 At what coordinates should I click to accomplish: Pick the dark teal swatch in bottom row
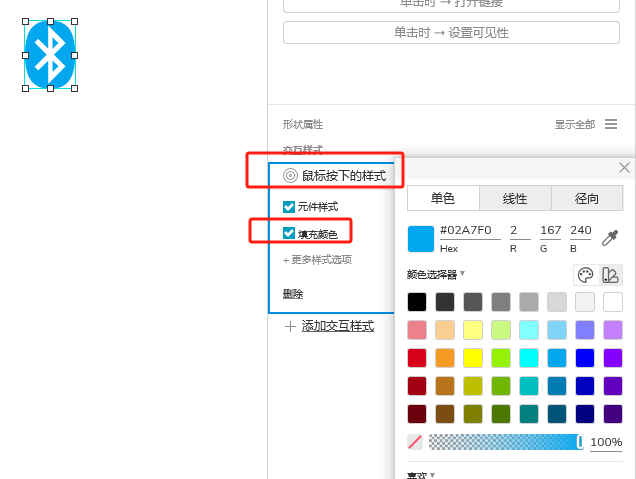[529, 414]
